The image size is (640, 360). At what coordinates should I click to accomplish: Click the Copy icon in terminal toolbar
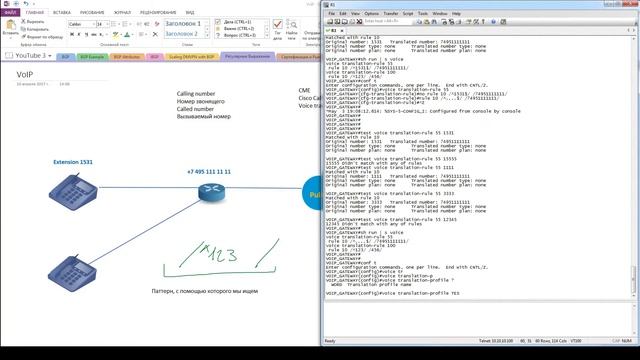[419, 21]
